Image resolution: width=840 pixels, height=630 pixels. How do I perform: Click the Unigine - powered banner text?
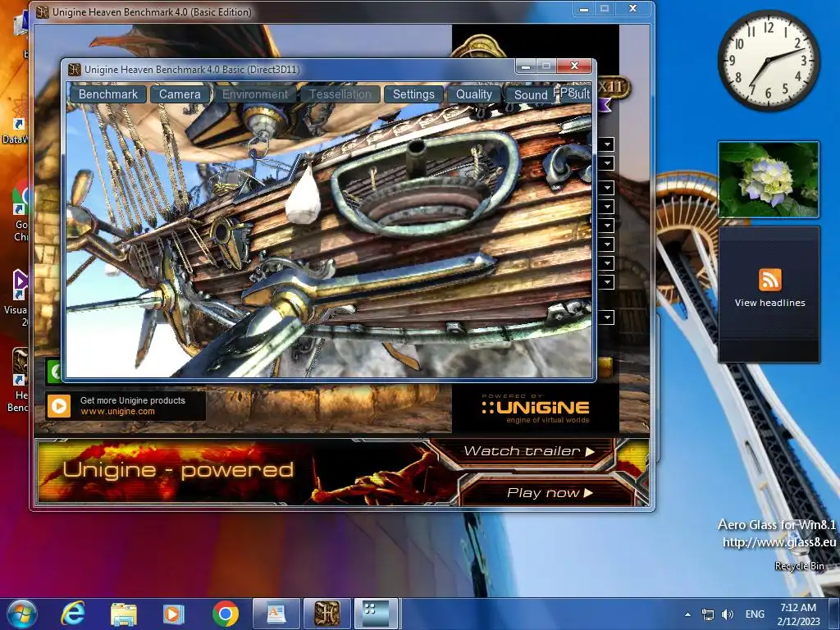178,470
